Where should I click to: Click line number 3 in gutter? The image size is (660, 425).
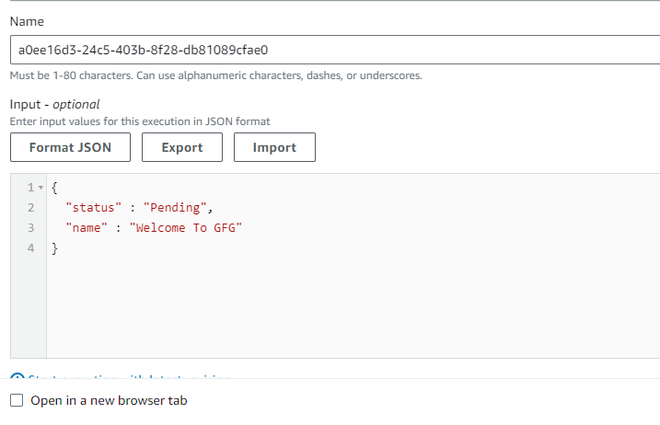click(31, 228)
